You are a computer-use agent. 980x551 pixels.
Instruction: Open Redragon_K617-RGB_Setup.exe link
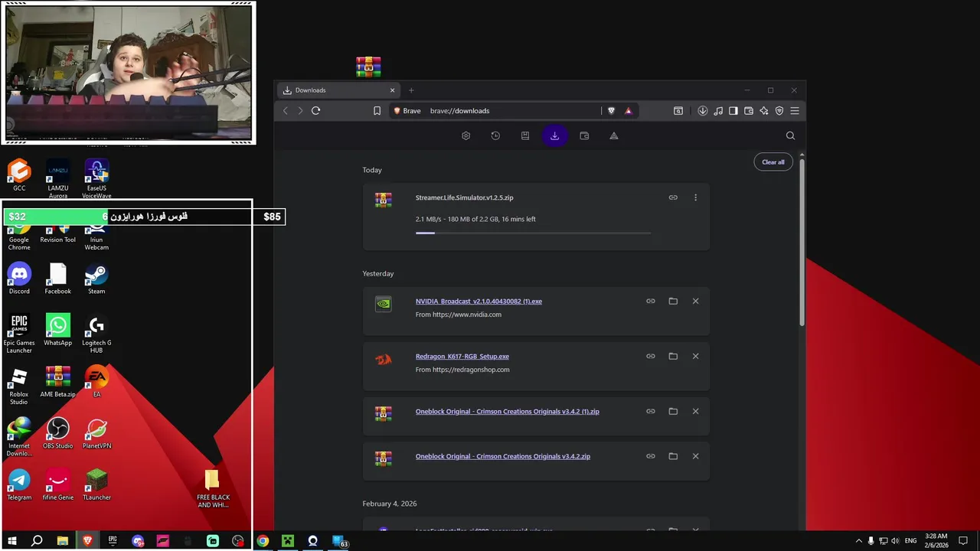(462, 357)
